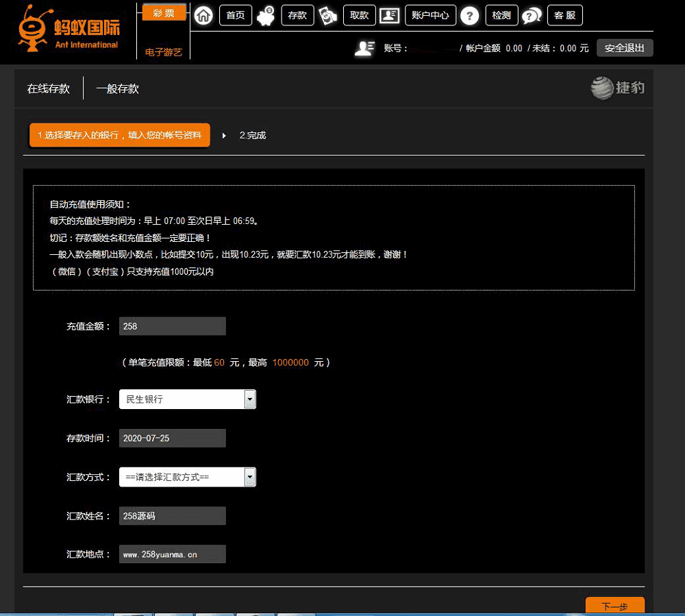Click the 充值金额 amount input field
The height and width of the screenshot is (616, 685).
(171, 326)
